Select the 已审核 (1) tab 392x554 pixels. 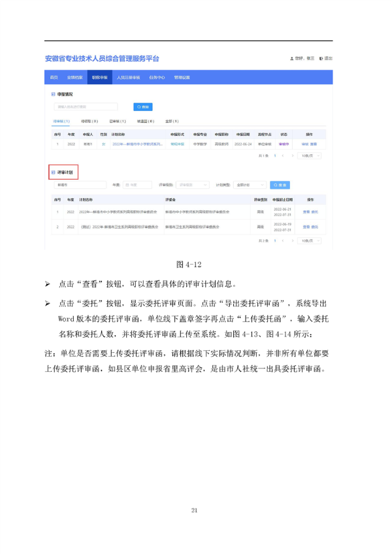click(x=118, y=121)
